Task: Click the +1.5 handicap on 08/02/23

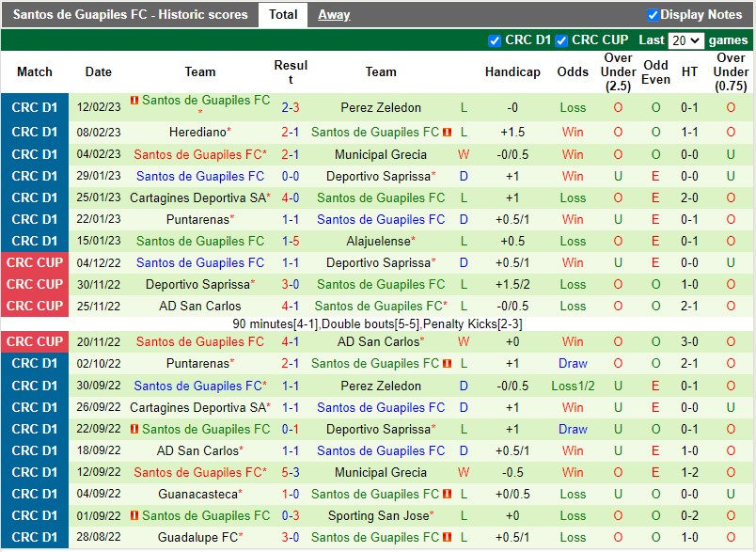Action: [512, 132]
